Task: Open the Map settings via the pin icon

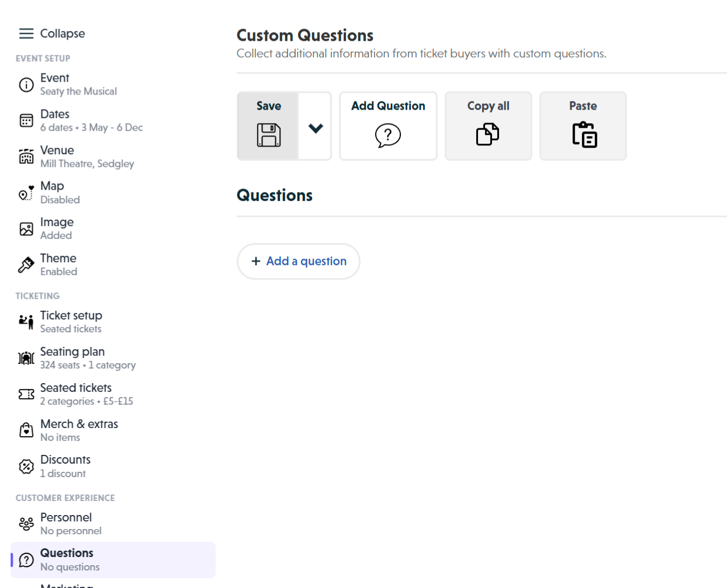Action: [26, 193]
